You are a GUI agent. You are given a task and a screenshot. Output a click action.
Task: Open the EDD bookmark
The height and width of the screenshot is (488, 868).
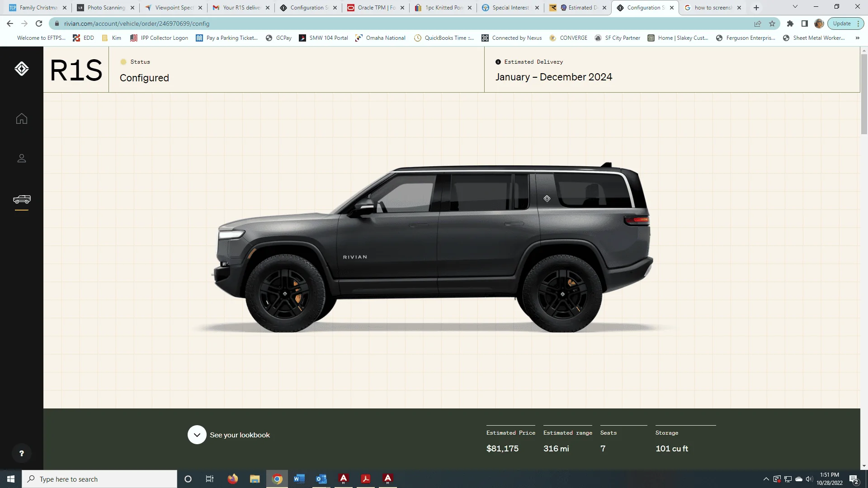[84, 38]
